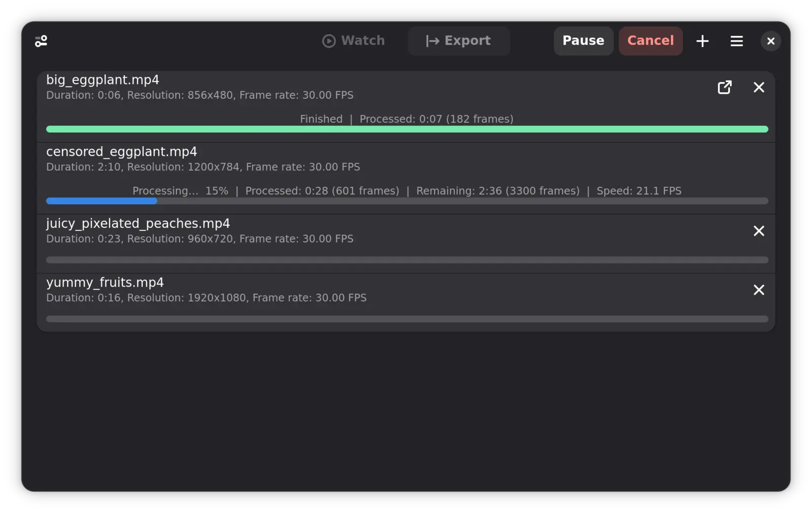This screenshot has width=812, height=513.
Task: Remove yummy_fruits.mp4 from the list
Action: 759,290
